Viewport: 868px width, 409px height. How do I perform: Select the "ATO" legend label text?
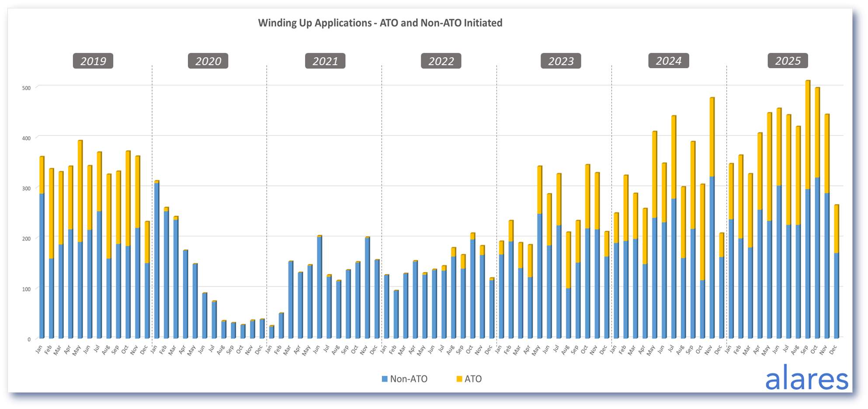tap(473, 379)
